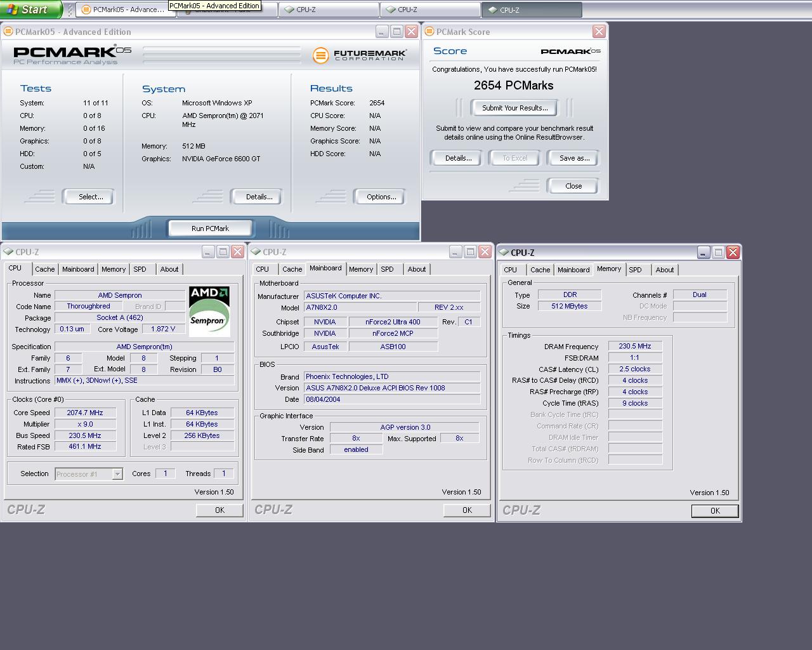Image resolution: width=812 pixels, height=650 pixels.
Task: Select the second CPU-Z taskbar button
Action: pyautogui.click(x=430, y=10)
